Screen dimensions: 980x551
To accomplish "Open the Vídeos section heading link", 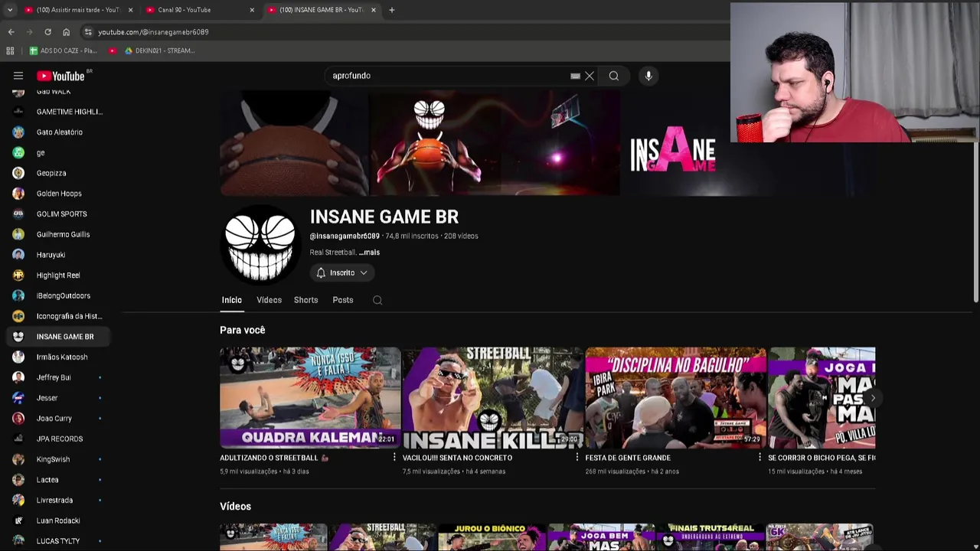I will pyautogui.click(x=235, y=507).
